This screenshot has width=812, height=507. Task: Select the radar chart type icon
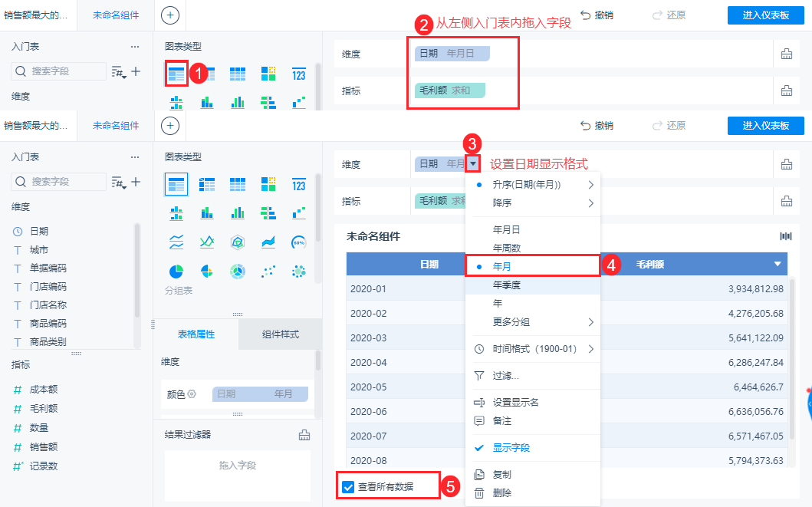tap(238, 242)
